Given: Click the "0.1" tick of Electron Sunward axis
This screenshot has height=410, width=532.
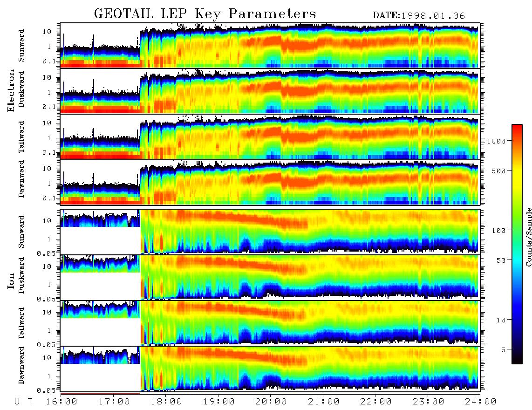Looking at the screenshot, I should click(49, 61).
